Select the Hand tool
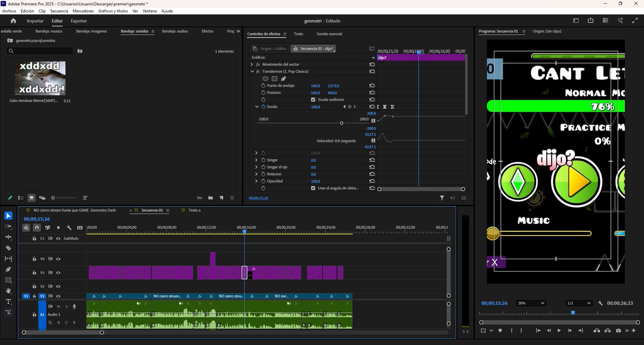Screen dimensions: 644x345 click(x=8, y=291)
